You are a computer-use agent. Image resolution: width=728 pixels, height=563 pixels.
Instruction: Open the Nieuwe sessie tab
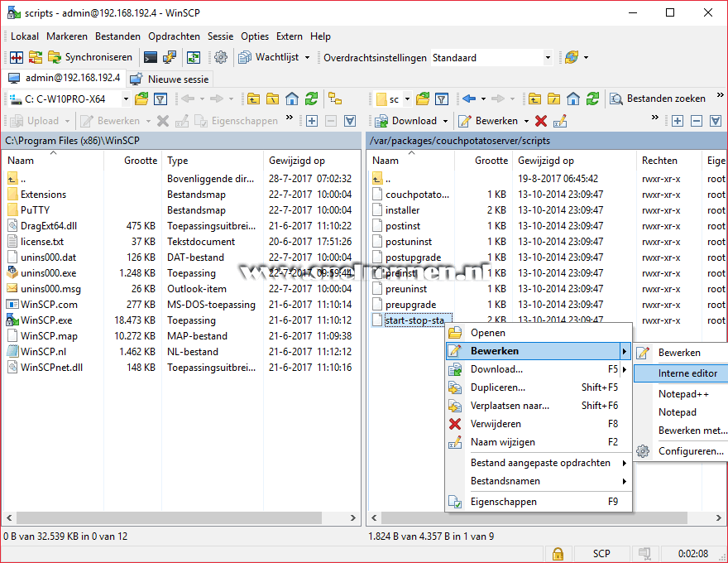170,79
